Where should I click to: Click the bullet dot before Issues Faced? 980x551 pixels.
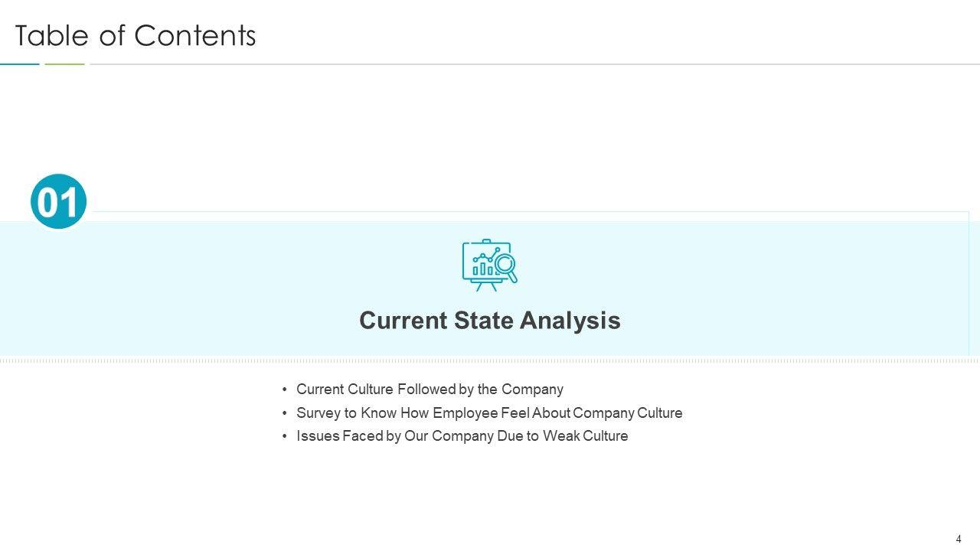click(285, 436)
